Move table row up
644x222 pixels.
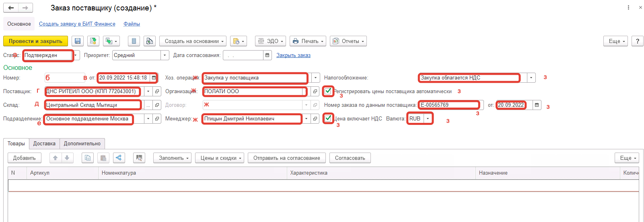pyautogui.click(x=56, y=158)
